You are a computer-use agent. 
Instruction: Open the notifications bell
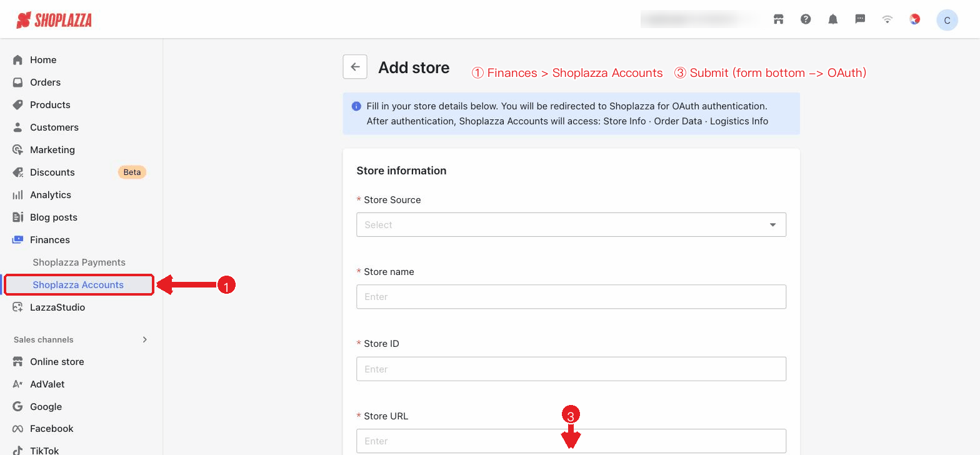point(833,19)
